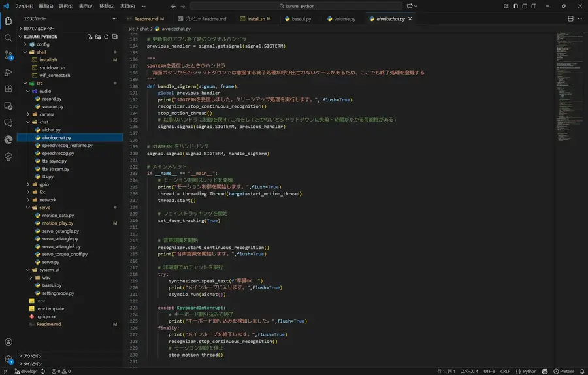The width and height of the screenshot is (588, 375).
Task: Toggle the secondary sidebar visibility
Action: point(534,6)
